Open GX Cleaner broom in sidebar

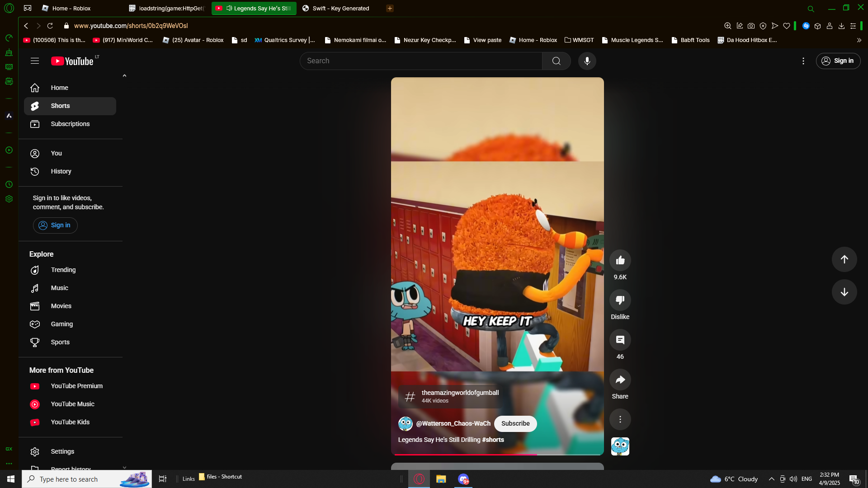point(9,52)
